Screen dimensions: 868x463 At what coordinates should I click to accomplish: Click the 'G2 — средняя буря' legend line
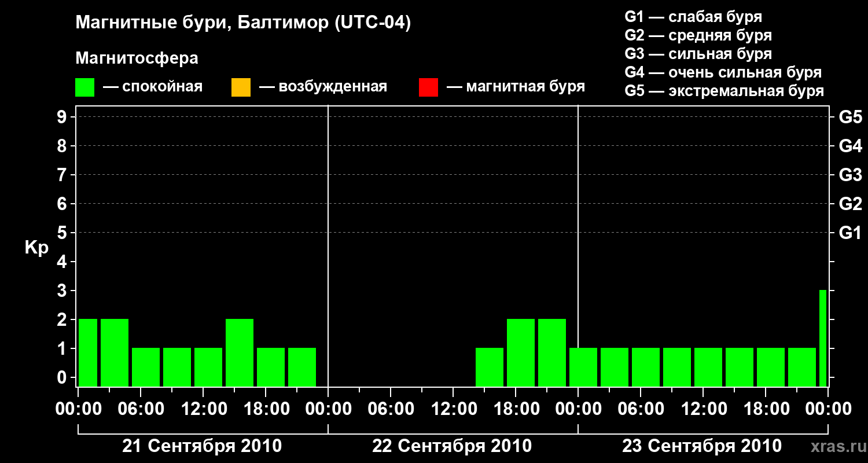click(698, 35)
